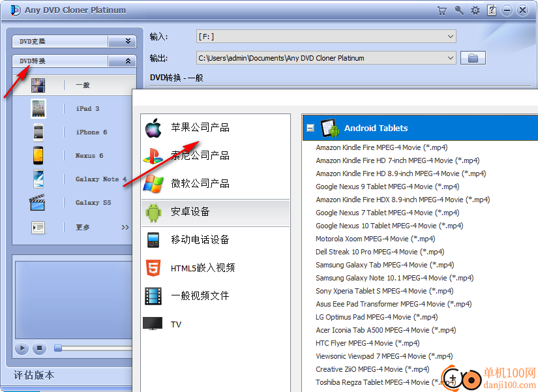Choose the Nexus 6 phone icon
The height and width of the screenshot is (392, 538).
coord(38,155)
